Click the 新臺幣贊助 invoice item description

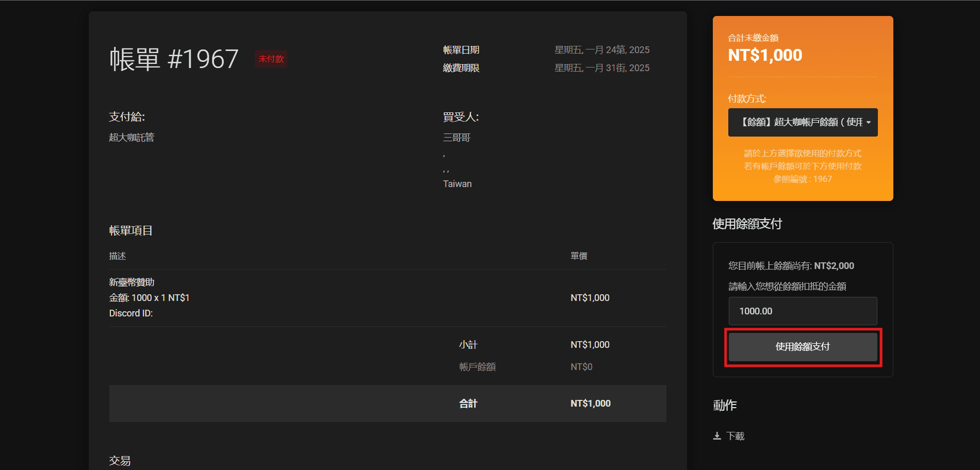coord(132,282)
